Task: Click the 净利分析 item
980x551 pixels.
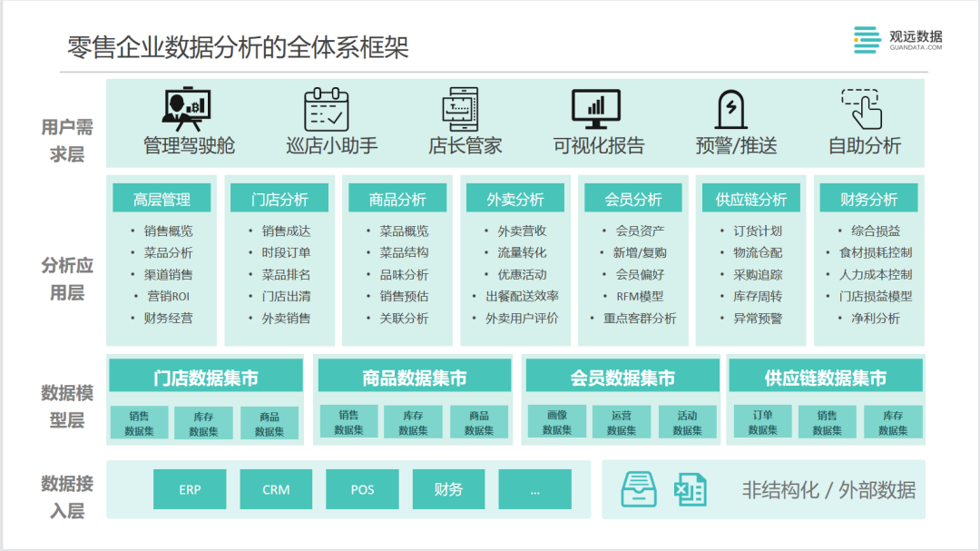Action: tap(876, 318)
